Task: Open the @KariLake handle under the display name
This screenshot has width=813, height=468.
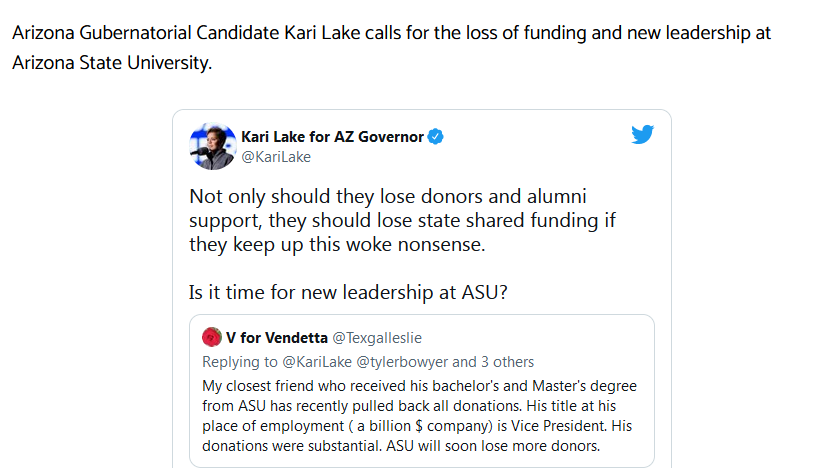Action: (276, 157)
